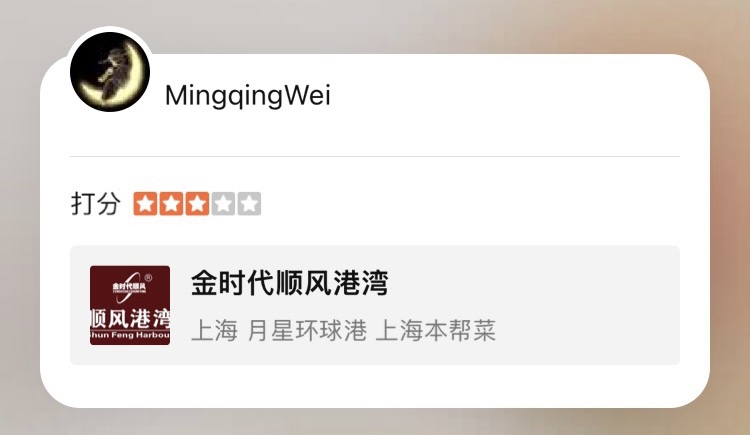Choose the third orange star
Viewport: 750px width, 435px height.
pos(197,204)
